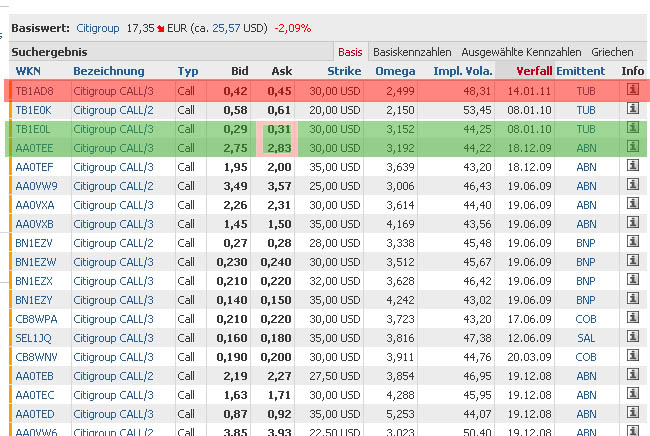Click emittent COB in CB8WNV row
The height and width of the screenshot is (436, 650).
point(586,357)
